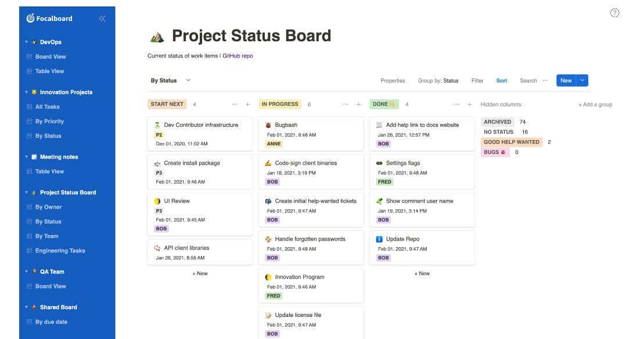Click plus icon in DONE column
Screen dimensions: 644x339
470,105
